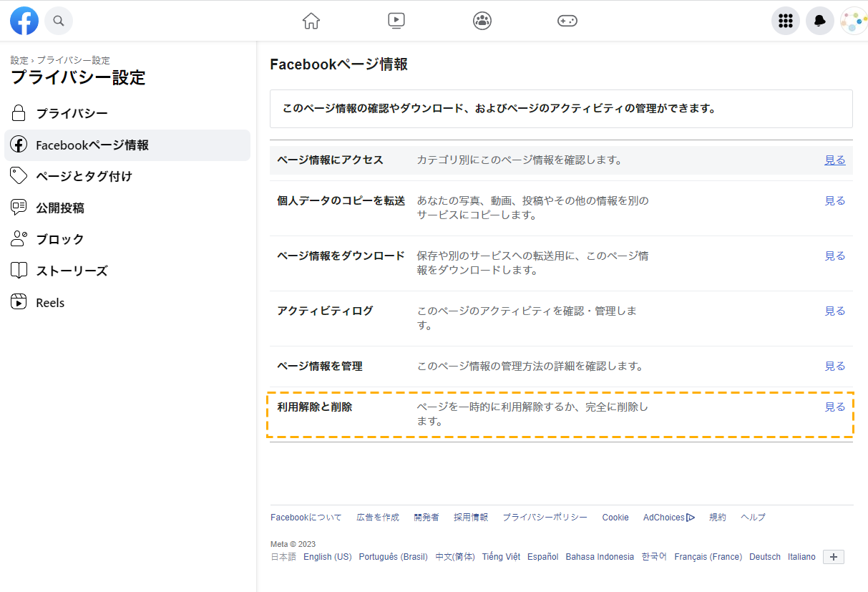Open the 規約 footer link
The height and width of the screenshot is (592, 868).
click(x=718, y=517)
